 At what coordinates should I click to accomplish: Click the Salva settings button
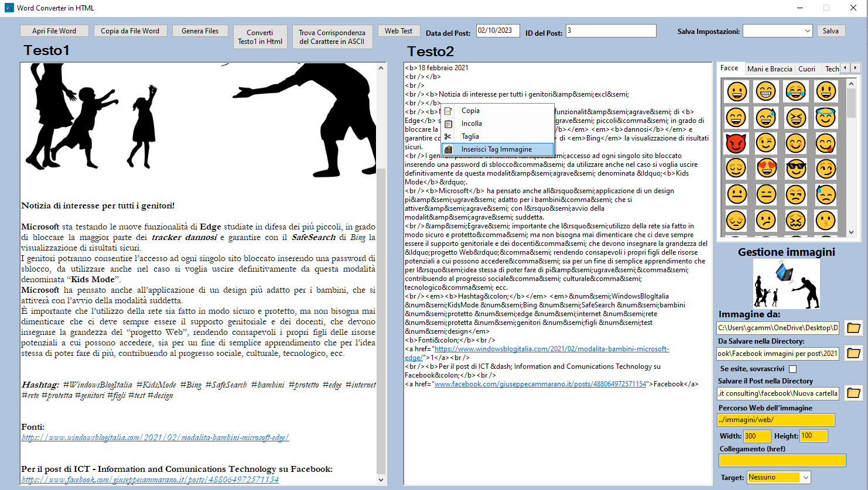click(831, 31)
